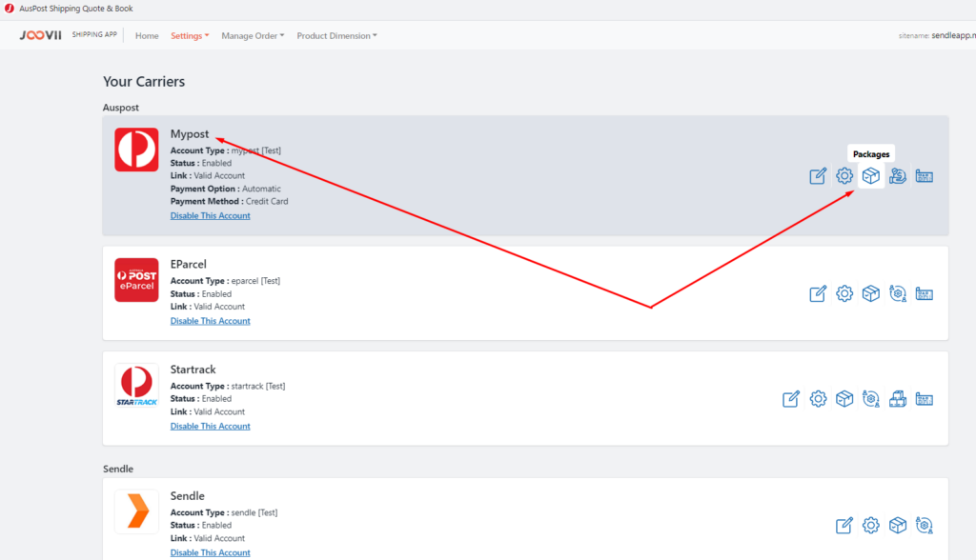976x560 pixels.
Task: Expand the Manage Order dropdown menu
Action: (x=253, y=36)
